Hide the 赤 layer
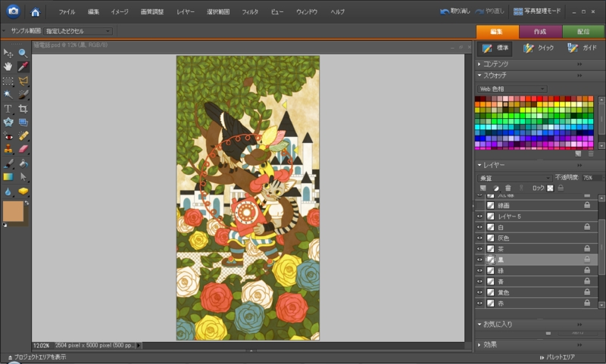 point(479,303)
